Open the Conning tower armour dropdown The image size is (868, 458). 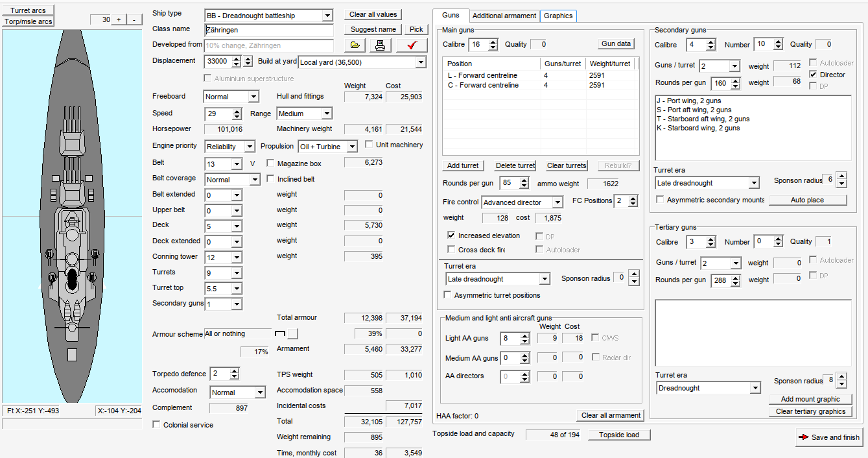pyautogui.click(x=237, y=258)
